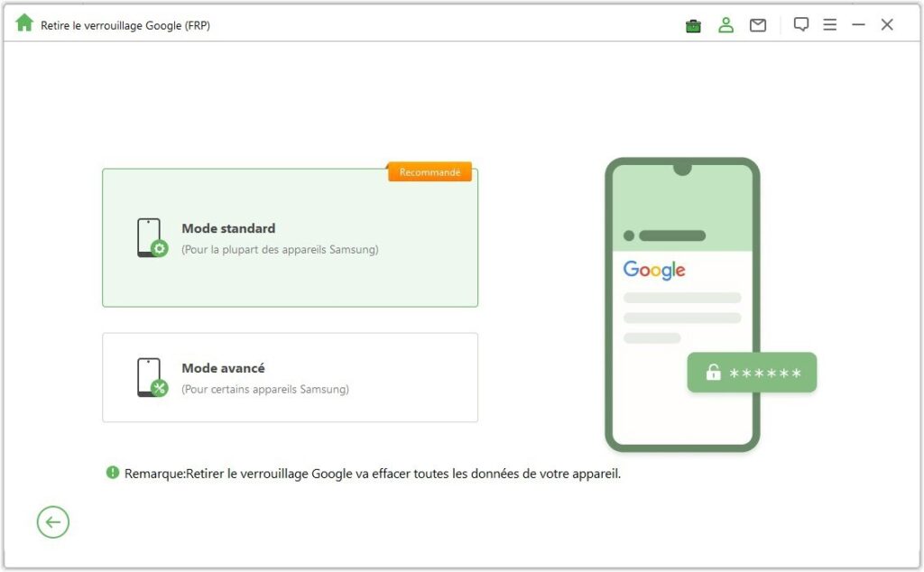Click the phone gear icon for Mode standard
Viewport: 924px width, 572px height.
[152, 238]
